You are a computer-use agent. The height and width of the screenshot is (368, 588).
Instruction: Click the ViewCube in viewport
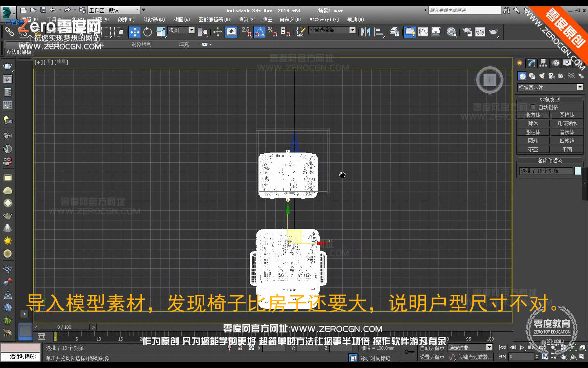pos(490,80)
